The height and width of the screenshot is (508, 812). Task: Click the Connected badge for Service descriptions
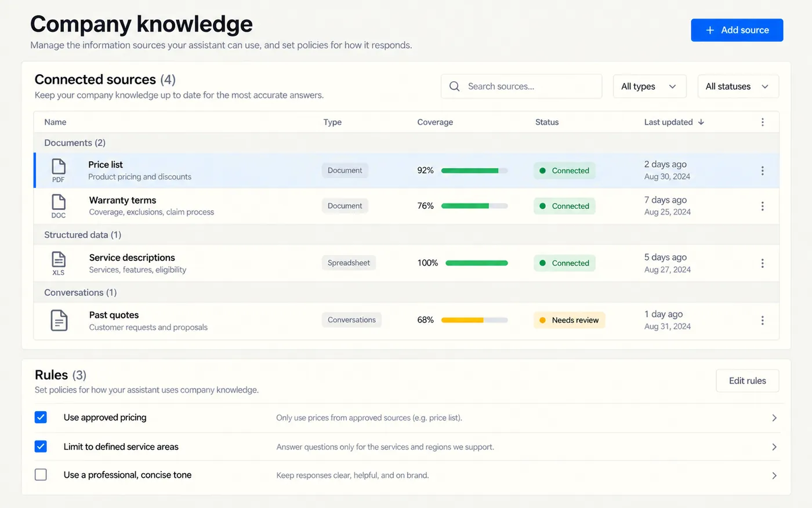coord(564,263)
